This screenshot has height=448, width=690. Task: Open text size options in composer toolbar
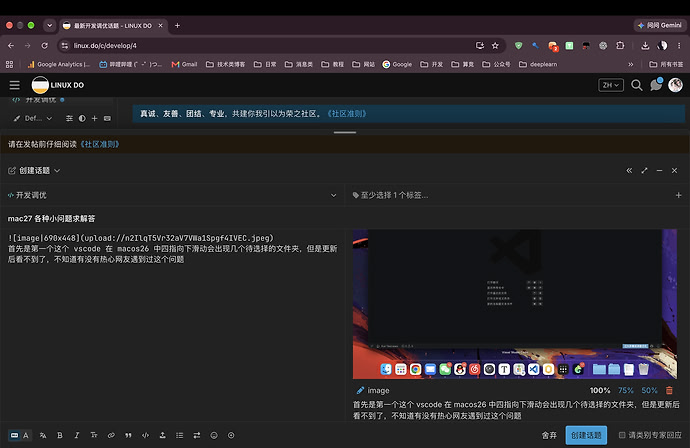(x=94, y=435)
